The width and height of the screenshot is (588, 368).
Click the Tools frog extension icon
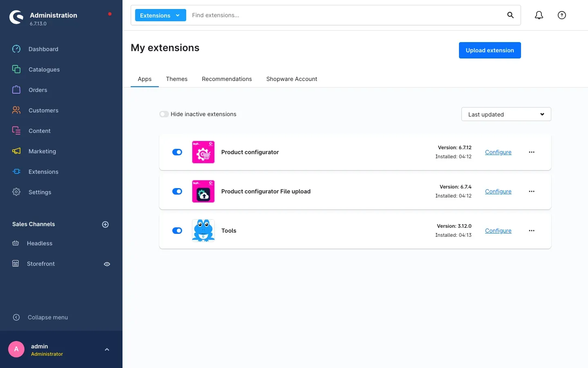[x=203, y=231]
